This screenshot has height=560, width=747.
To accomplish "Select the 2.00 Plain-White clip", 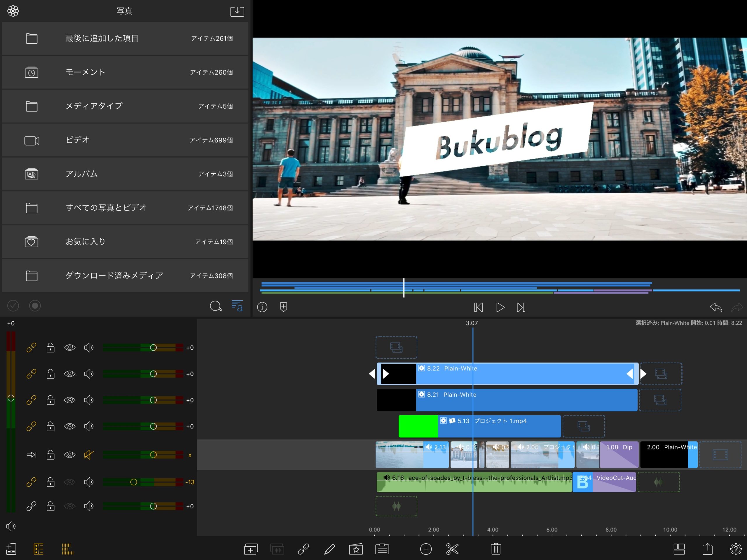I will (x=669, y=455).
